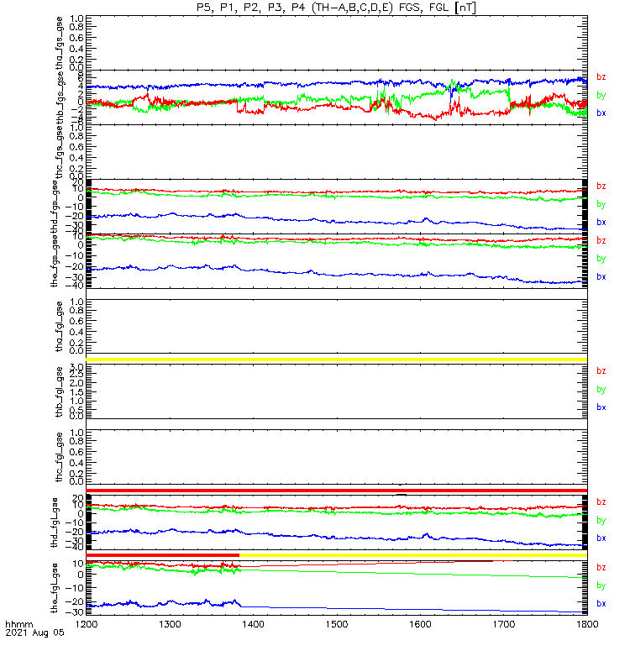Choose the by legend of thb_fgl_gse panel
630x672 pixels.
[x=601, y=390]
